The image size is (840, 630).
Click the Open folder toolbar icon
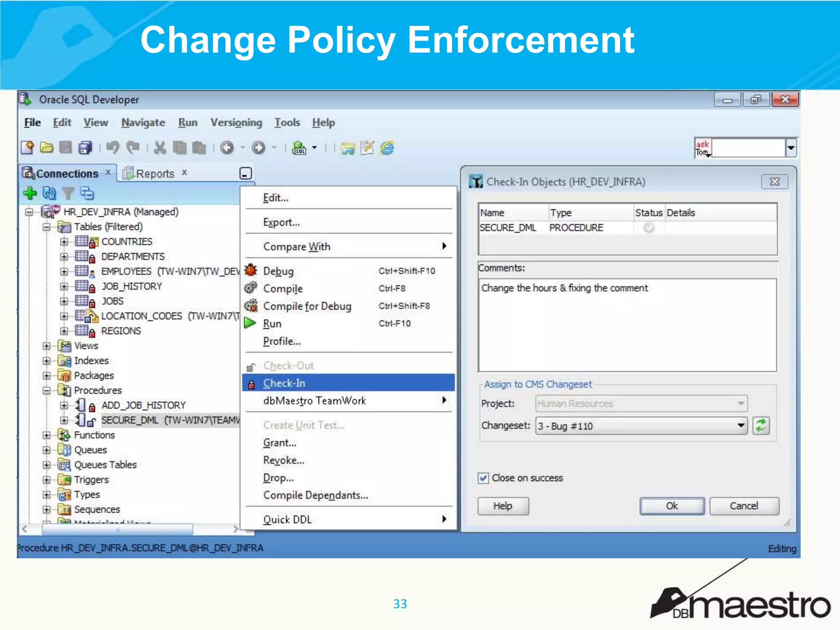46,148
